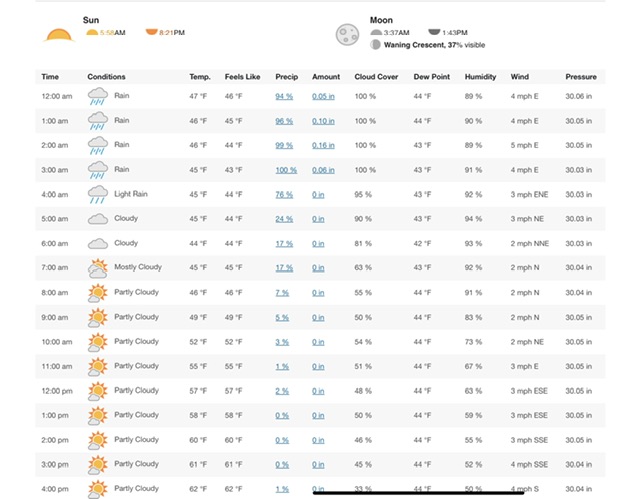Click the Precip column header
This screenshot has width=640, height=499.
(287, 77)
